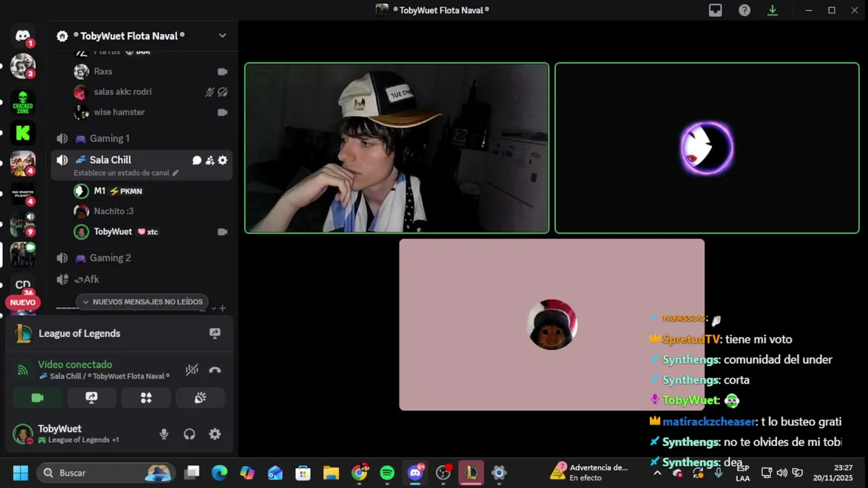Screen dimensions: 868x488
Task: Show hidden system tray icons chevron
Action: (x=656, y=473)
